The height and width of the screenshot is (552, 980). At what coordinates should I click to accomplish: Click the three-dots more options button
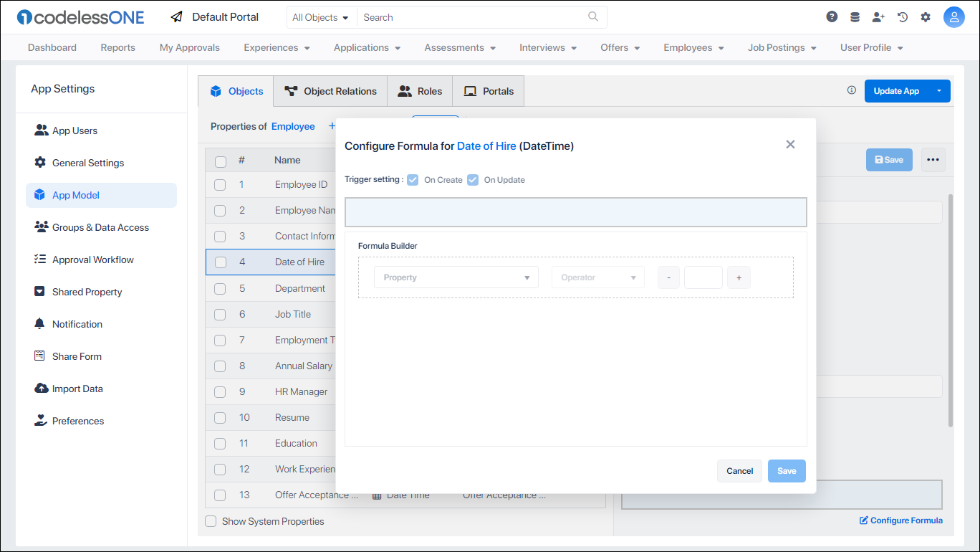point(933,160)
